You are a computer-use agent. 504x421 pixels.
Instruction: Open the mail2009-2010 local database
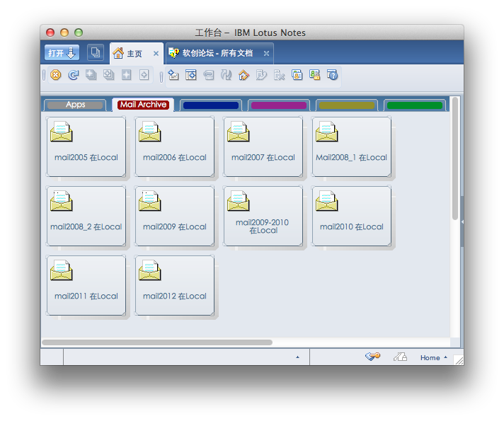263,216
